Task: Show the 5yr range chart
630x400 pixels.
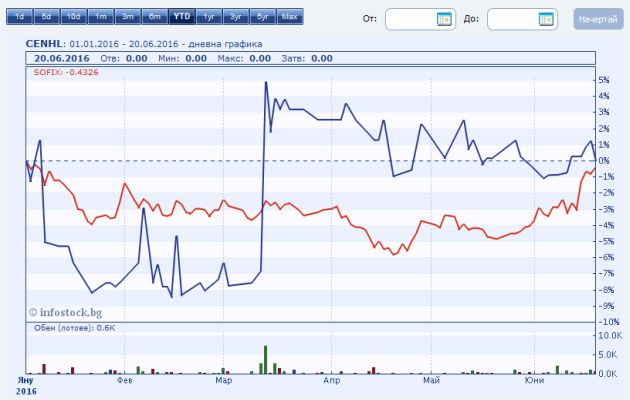Action: click(263, 17)
